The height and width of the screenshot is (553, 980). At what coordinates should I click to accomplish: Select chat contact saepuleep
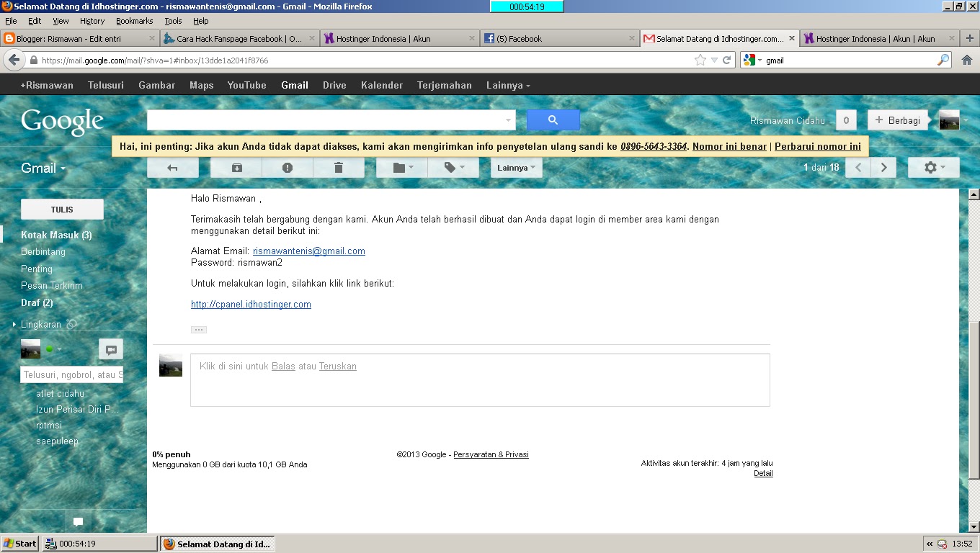[58, 441]
